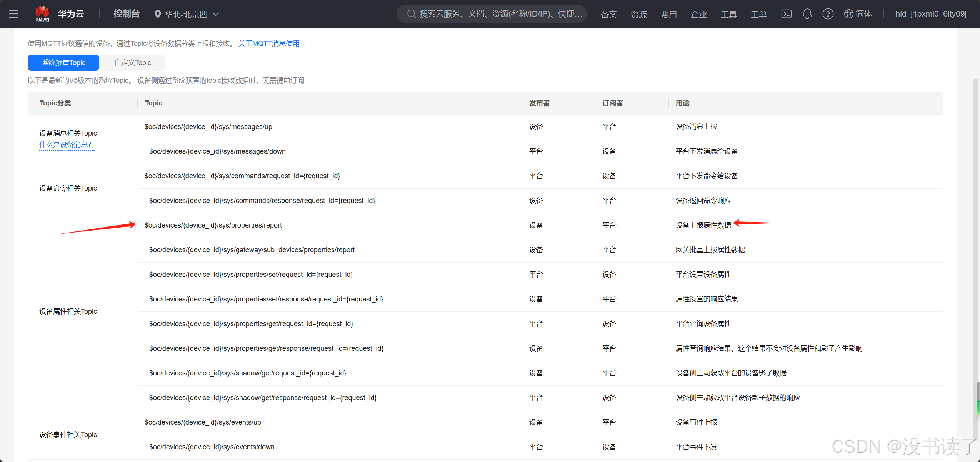The height and width of the screenshot is (462, 980).
Task: Select the 系统预置Topic tab
Action: tap(63, 63)
